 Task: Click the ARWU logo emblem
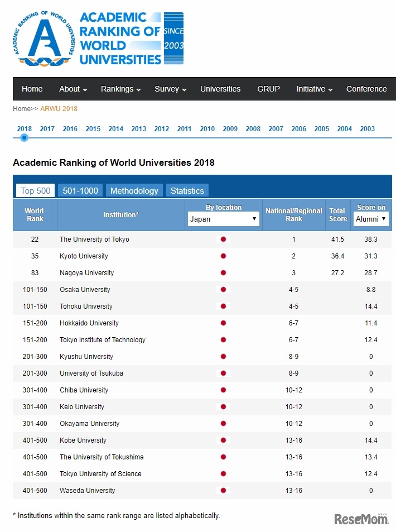pos(44,39)
